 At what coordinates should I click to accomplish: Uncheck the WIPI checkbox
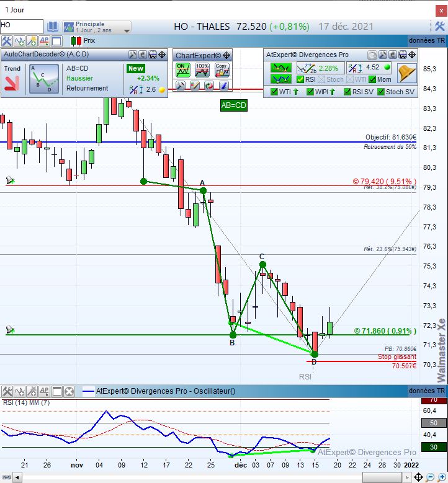[x=310, y=92]
